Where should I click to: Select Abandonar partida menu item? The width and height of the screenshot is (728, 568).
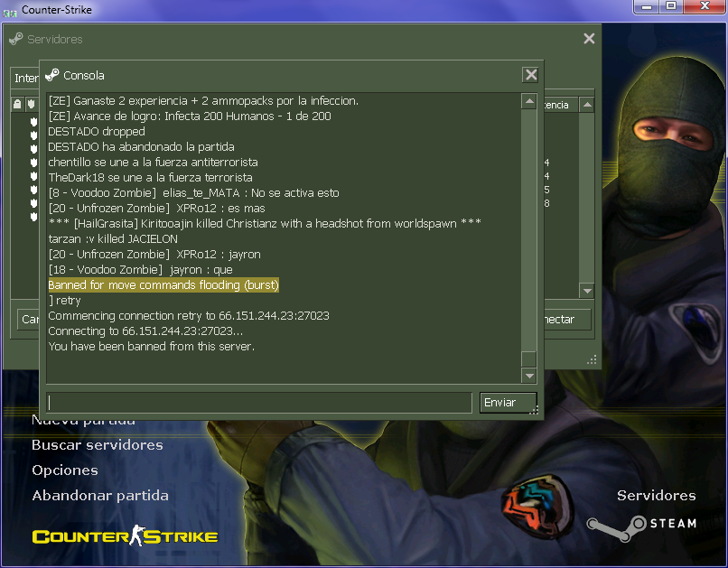[100, 496]
